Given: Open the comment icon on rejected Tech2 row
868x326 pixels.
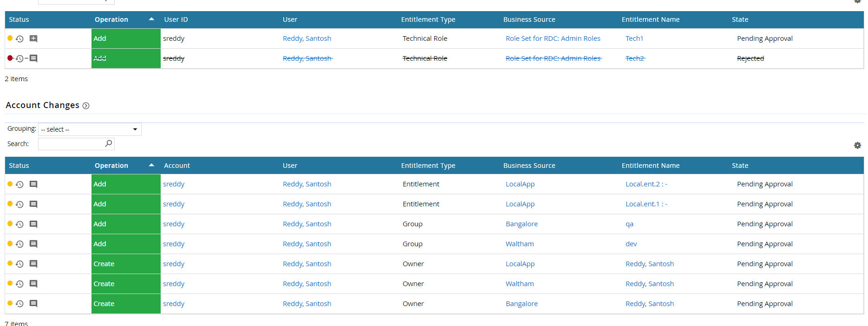Looking at the screenshot, I should click(33, 58).
